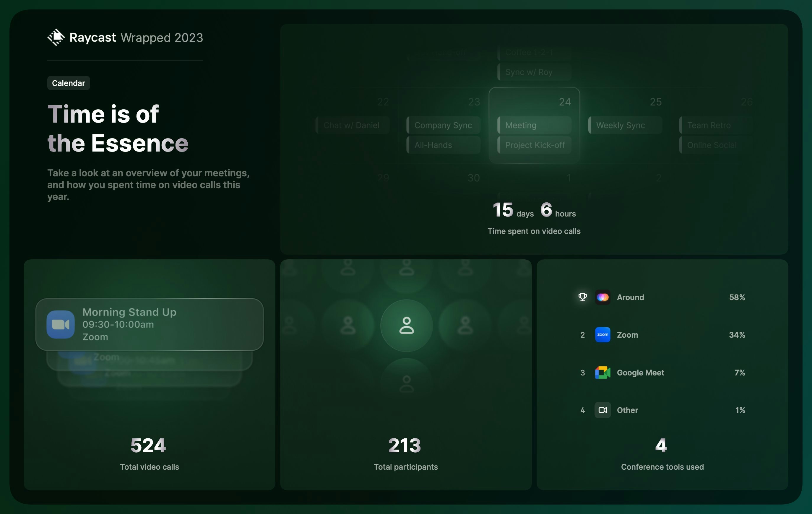Click the 1% value
This screenshot has width=812, height=514.
tap(740, 410)
